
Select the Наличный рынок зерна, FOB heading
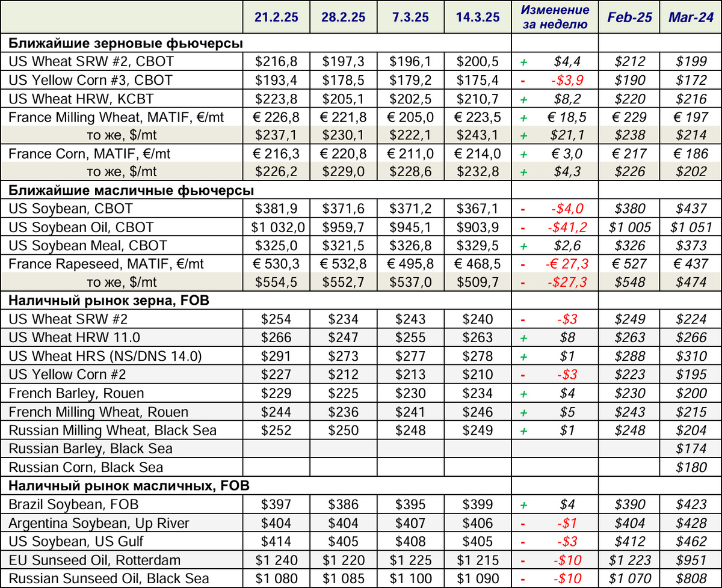point(109,301)
